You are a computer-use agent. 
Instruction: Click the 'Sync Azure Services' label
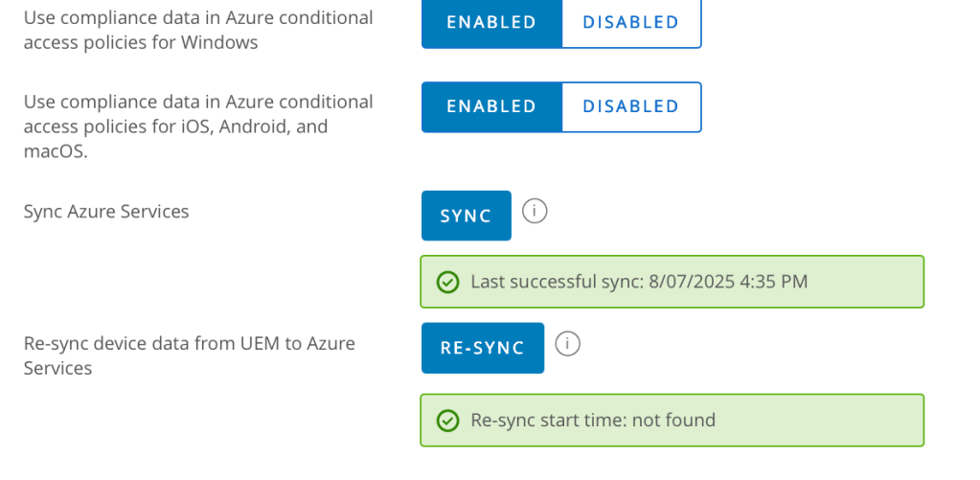(x=106, y=212)
